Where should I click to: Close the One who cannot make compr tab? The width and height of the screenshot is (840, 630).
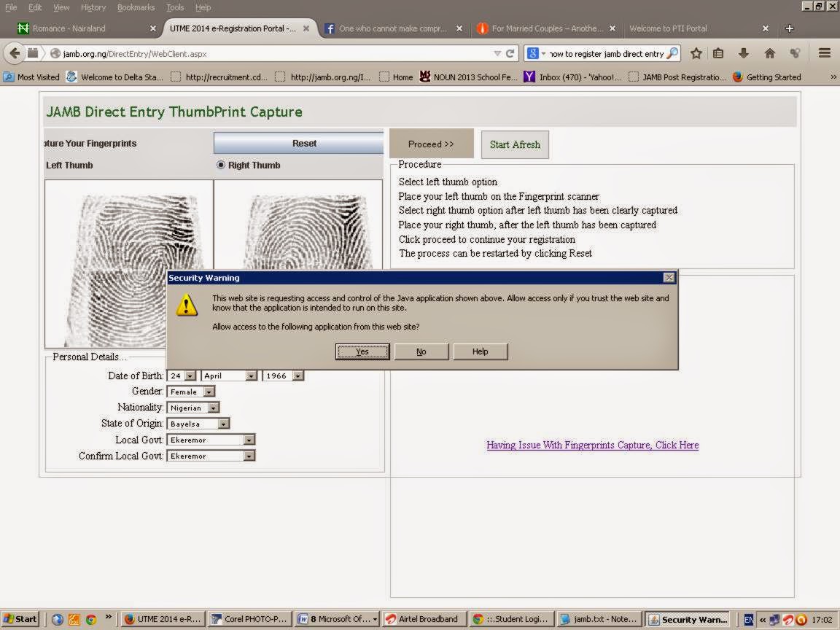point(459,28)
